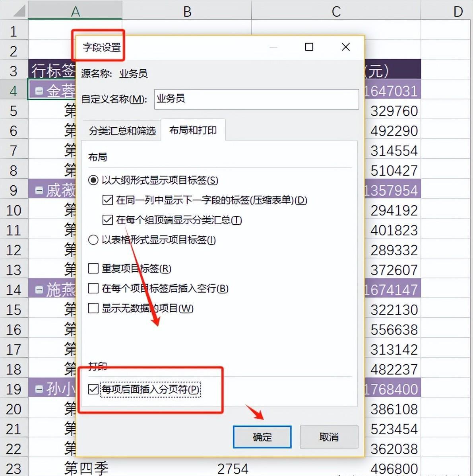The height and width of the screenshot is (476, 473).
Task: Select column A header
Action: tap(75, 10)
